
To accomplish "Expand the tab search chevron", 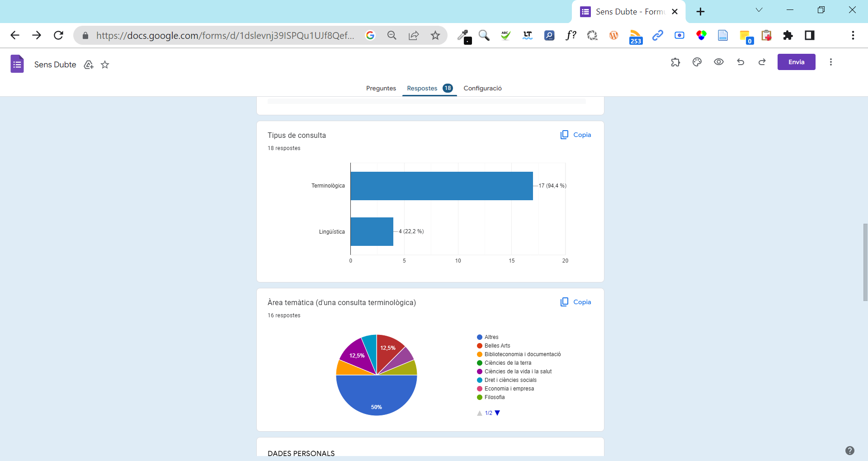I will click(759, 10).
